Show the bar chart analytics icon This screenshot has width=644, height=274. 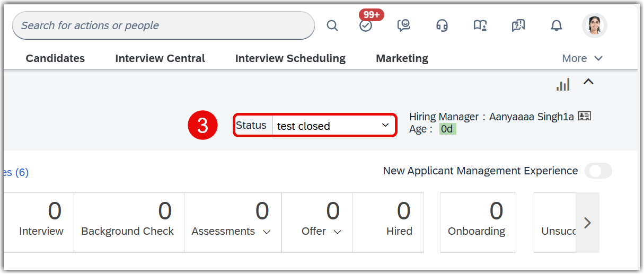point(563,84)
